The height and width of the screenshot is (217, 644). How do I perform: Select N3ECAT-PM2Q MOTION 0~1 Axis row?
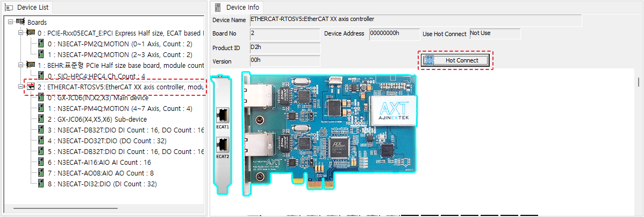[x=120, y=44]
